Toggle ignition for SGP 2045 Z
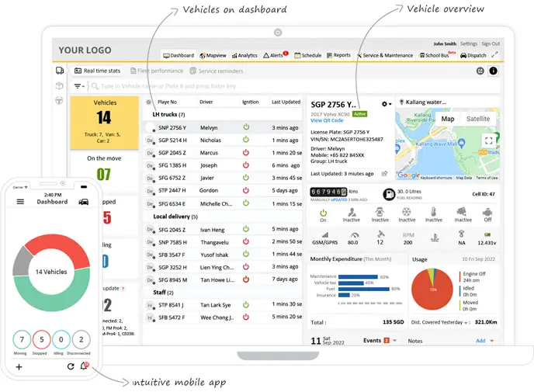The width and height of the screenshot is (534, 392). click(x=245, y=152)
